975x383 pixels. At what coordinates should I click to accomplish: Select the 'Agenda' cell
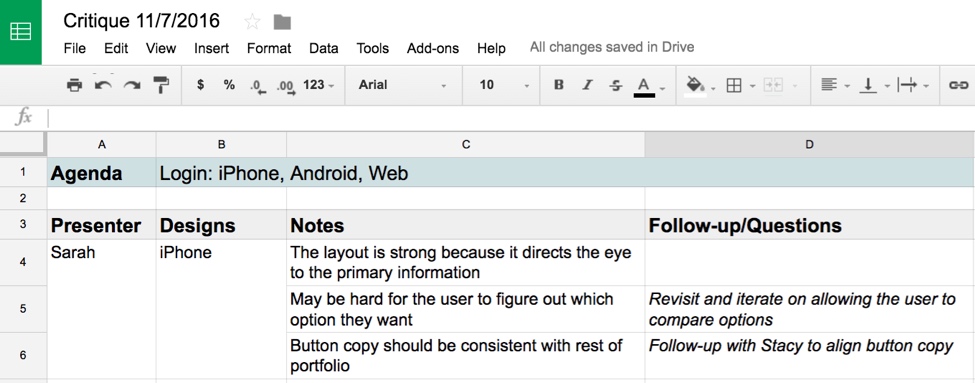[x=102, y=173]
